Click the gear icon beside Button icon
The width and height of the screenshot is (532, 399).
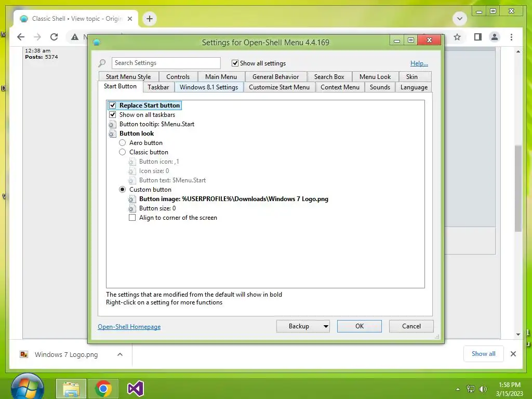[132, 162]
